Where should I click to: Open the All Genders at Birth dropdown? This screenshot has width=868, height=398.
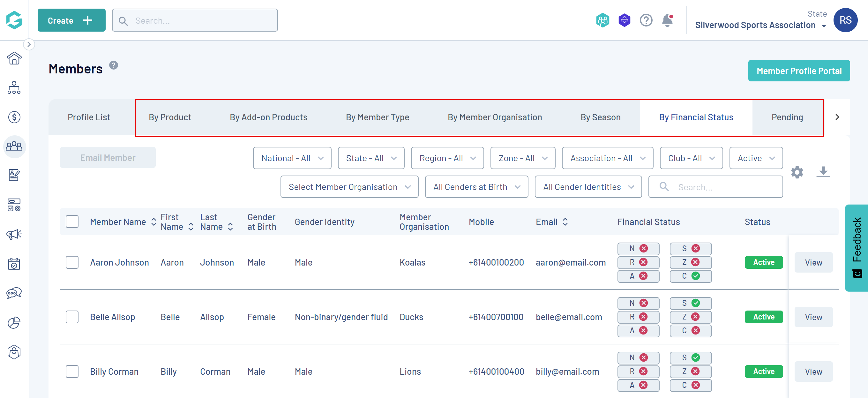coord(476,187)
